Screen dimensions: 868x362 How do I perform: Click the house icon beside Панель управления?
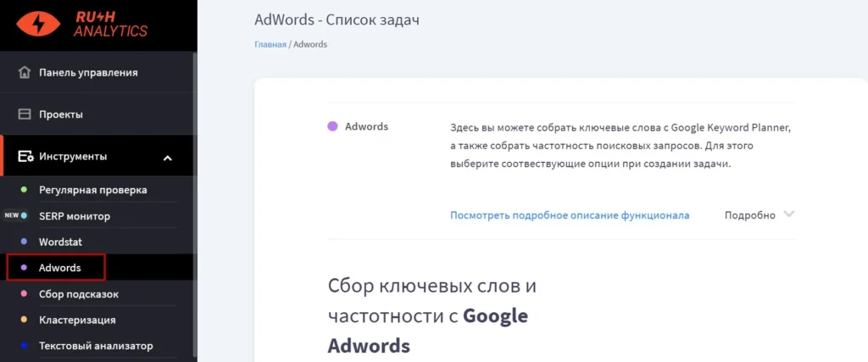(x=25, y=73)
